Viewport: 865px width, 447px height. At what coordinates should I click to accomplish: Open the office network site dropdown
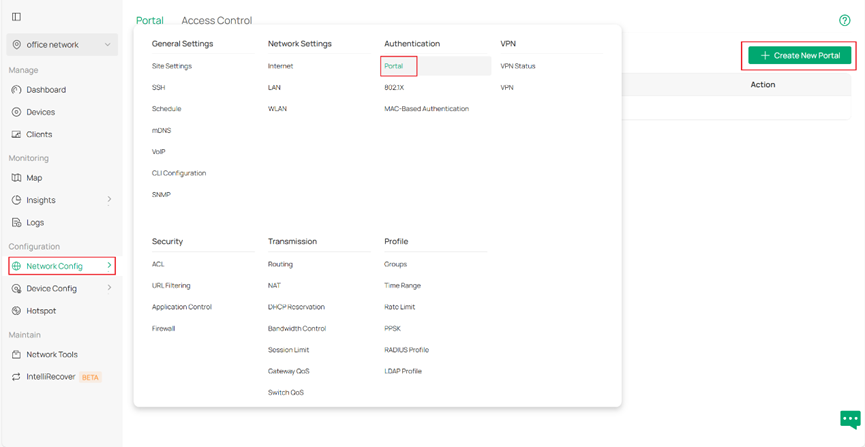pyautogui.click(x=61, y=45)
